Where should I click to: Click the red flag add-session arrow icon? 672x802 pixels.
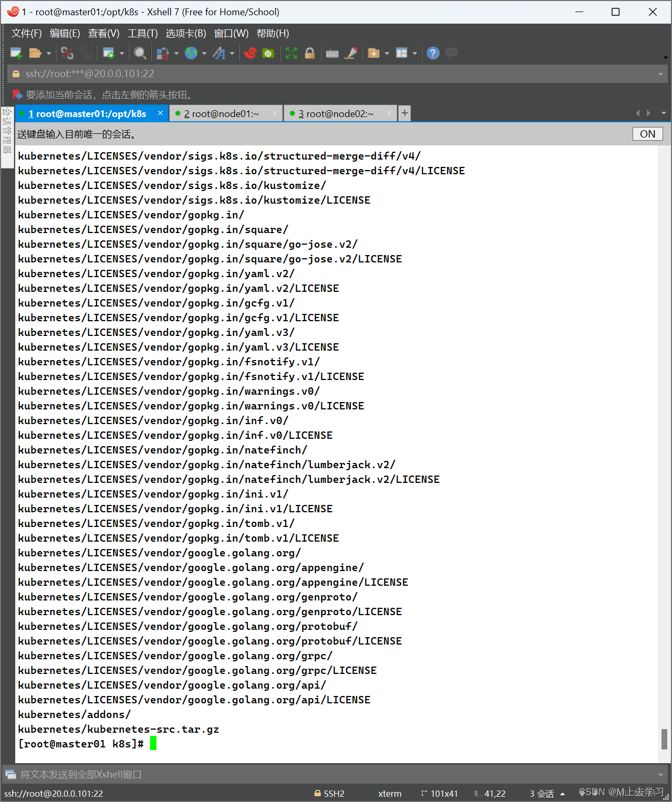[x=17, y=94]
